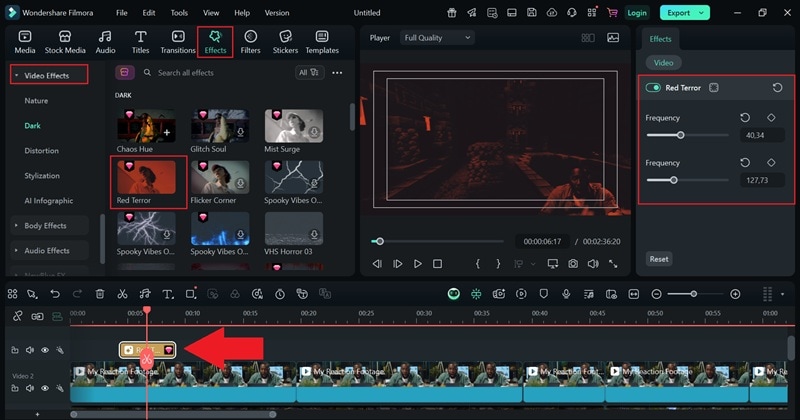800x420 pixels.
Task: Reset the first Frequency value
Action: (x=745, y=118)
